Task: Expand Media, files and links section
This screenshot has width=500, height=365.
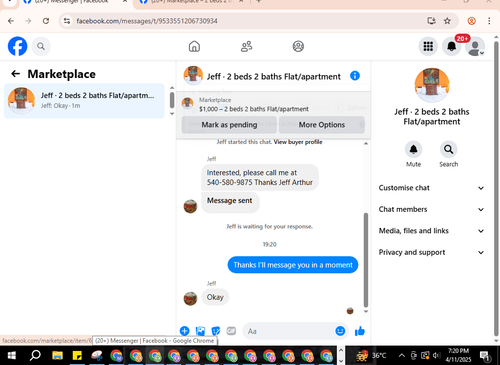Action: 431,231
